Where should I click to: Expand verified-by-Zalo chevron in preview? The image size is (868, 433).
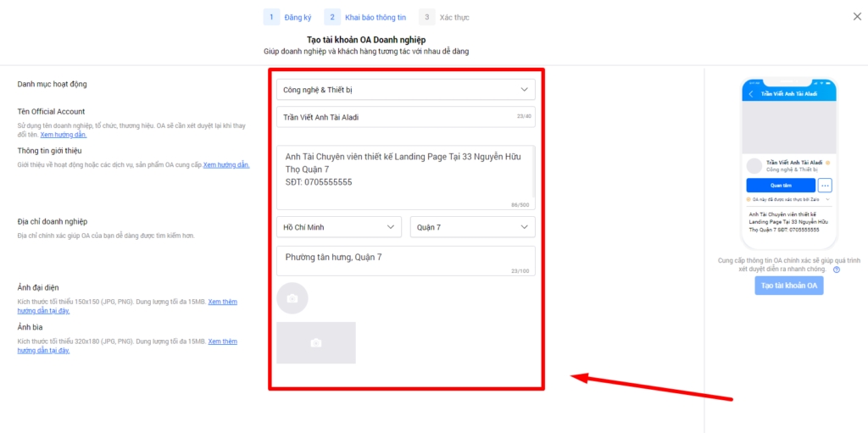pos(826,199)
